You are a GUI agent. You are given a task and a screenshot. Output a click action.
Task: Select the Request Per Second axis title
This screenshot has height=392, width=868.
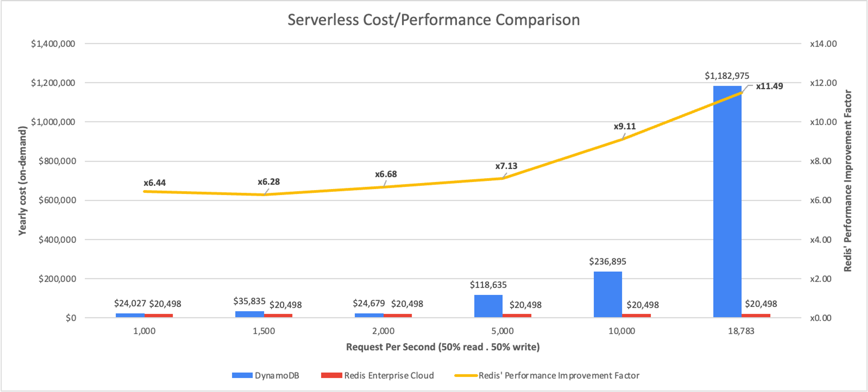pyautogui.click(x=443, y=347)
